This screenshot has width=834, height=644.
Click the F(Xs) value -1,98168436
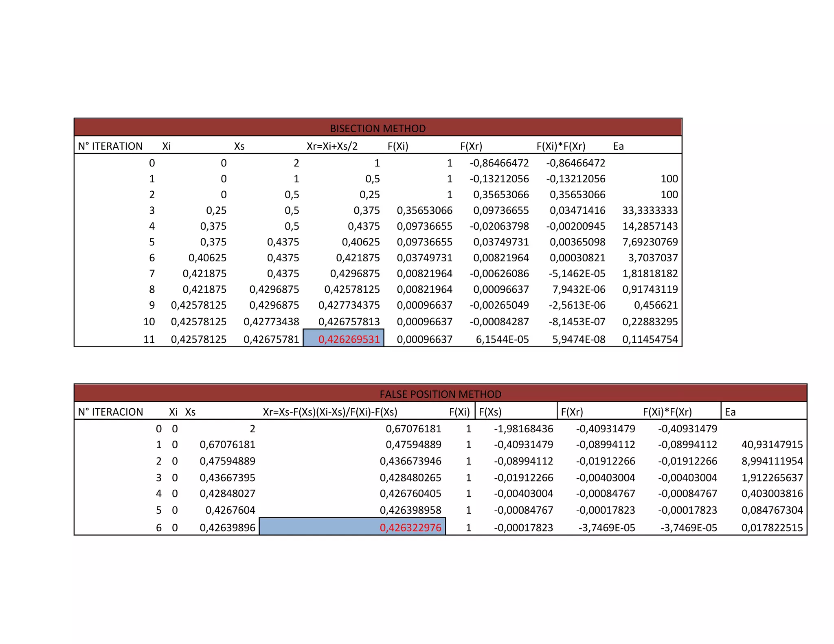pyautogui.click(x=523, y=429)
